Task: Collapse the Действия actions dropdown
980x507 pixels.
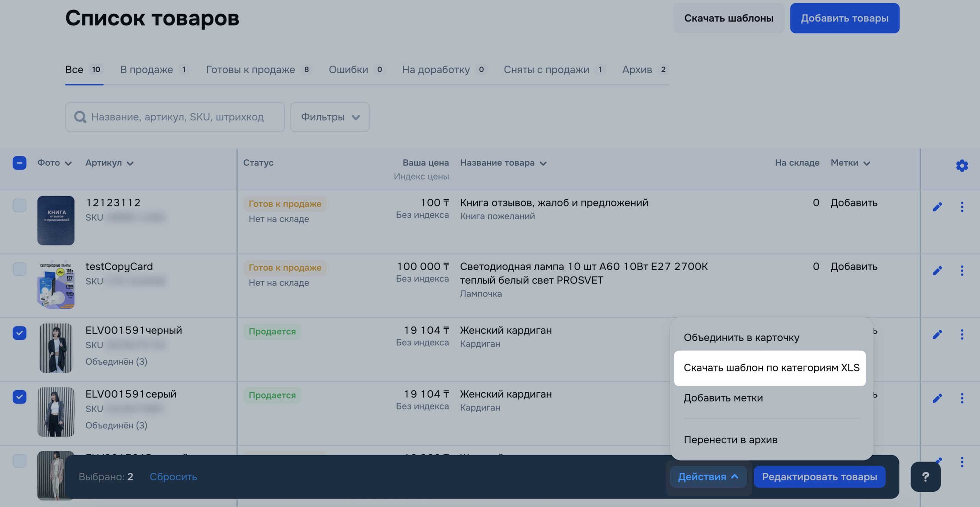Action: [708, 476]
